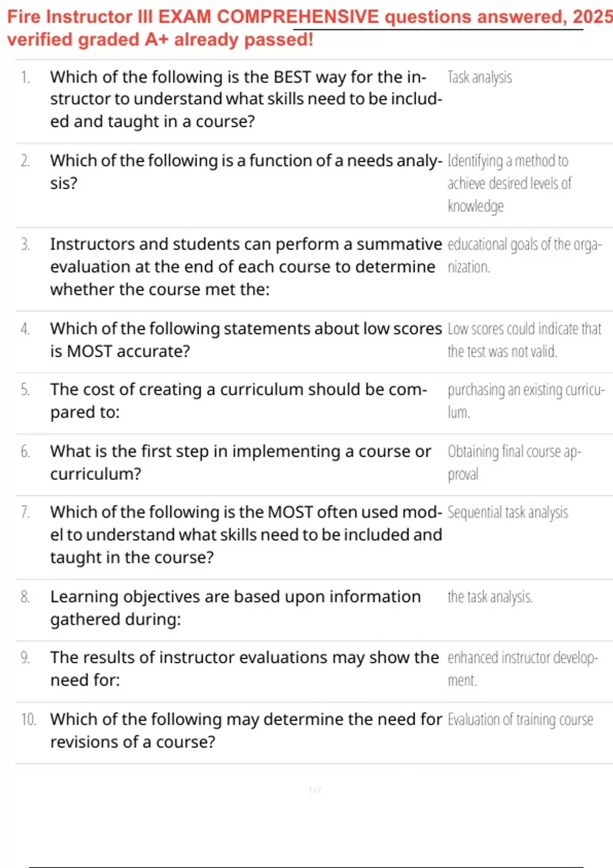This screenshot has width=613, height=868.
Task: Select the instructor evaluations results question
Action: point(244,668)
